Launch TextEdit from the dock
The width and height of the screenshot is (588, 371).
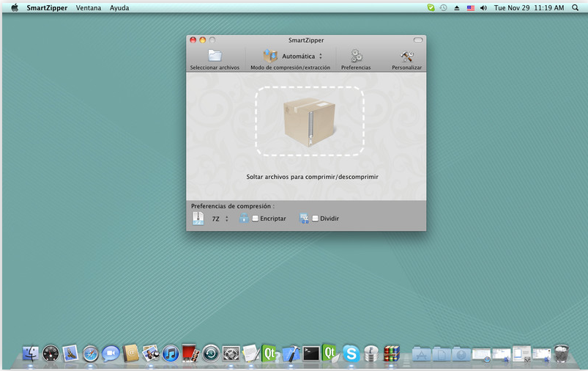[251, 353]
